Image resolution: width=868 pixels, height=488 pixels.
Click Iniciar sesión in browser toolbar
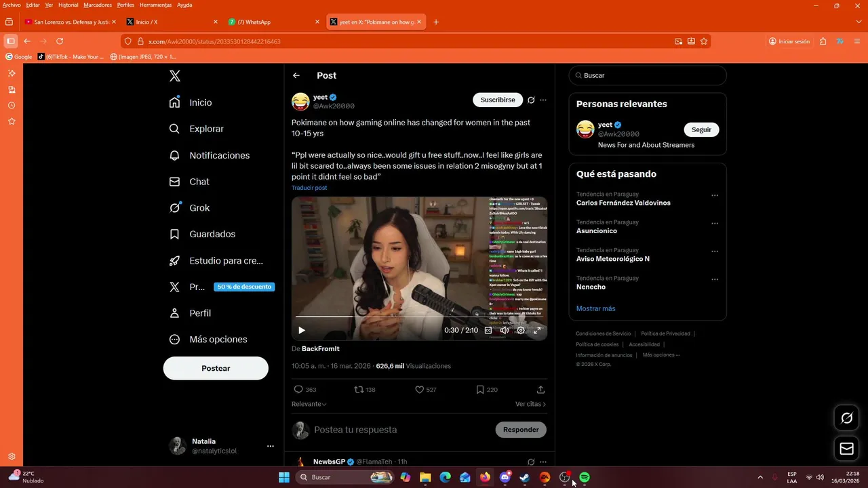coord(789,41)
